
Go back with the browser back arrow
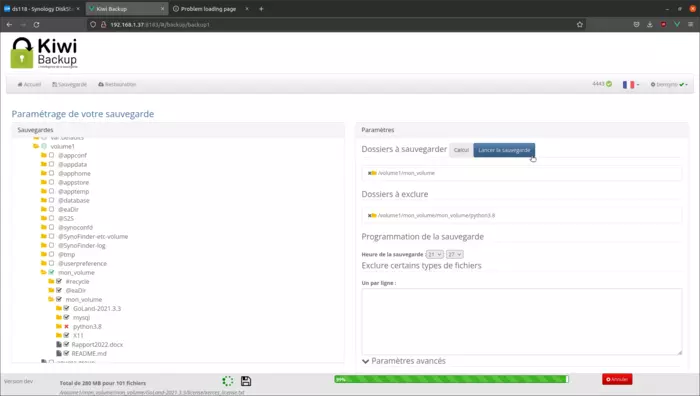click(9, 25)
